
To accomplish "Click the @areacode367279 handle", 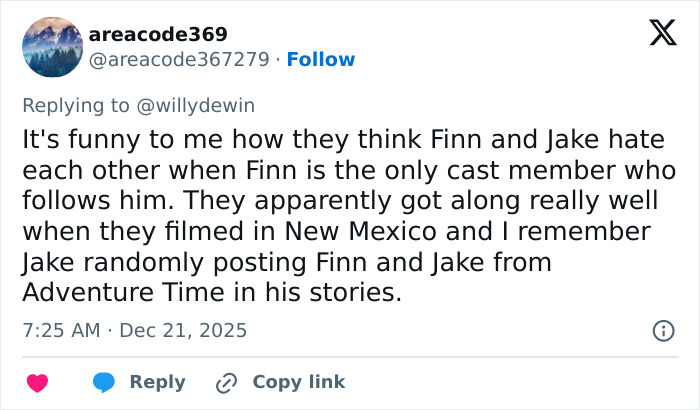I will 180,60.
